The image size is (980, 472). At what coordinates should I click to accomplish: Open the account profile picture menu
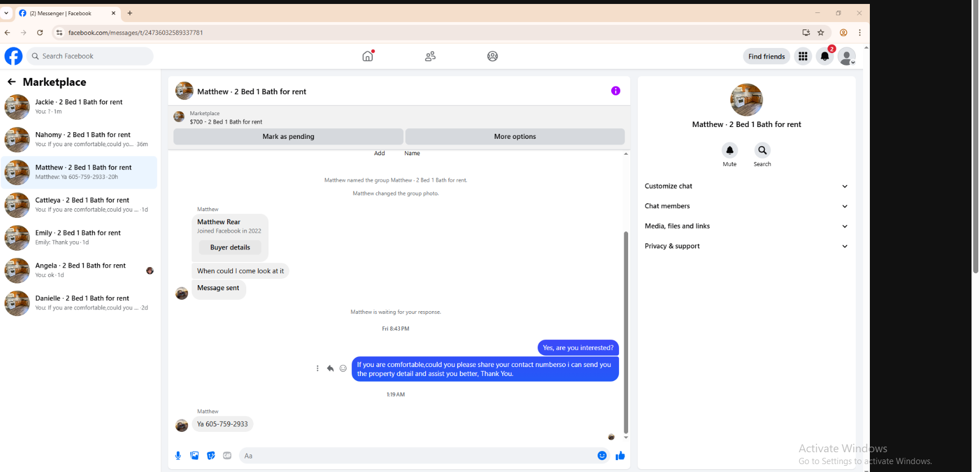(x=847, y=56)
